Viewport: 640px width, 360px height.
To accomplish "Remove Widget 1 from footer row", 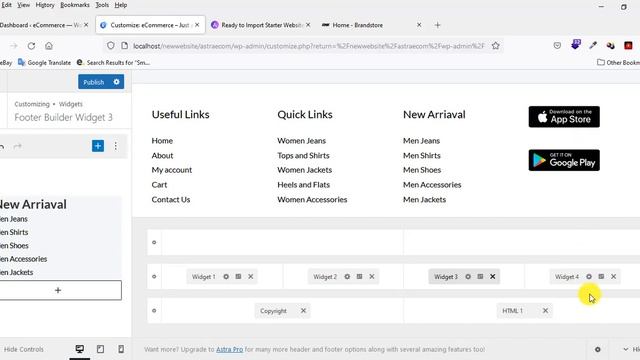I will click(251, 277).
